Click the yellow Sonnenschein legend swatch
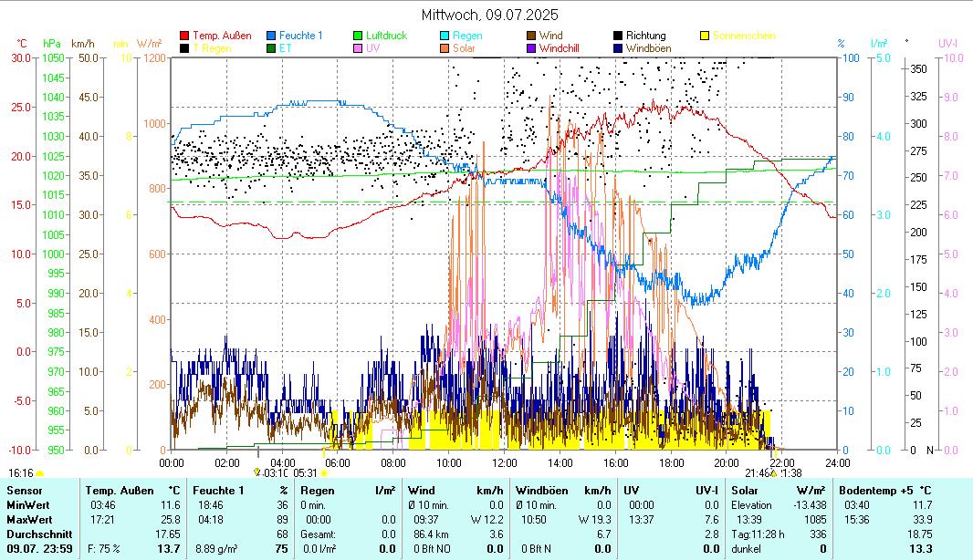973x560 pixels. point(705,36)
